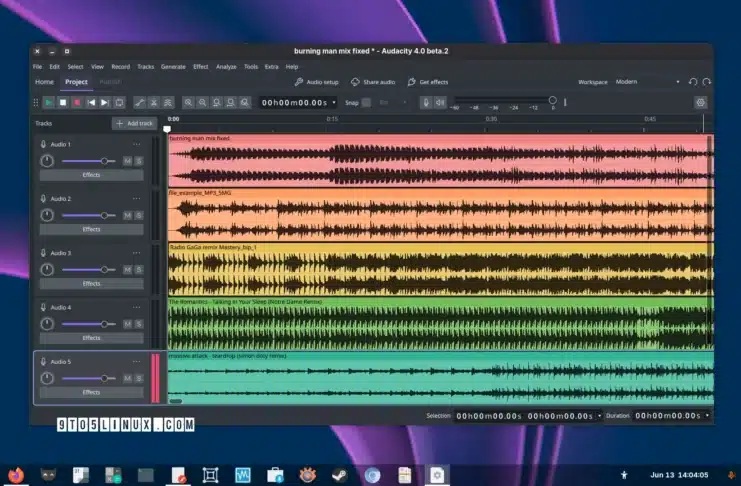Image resolution: width=741 pixels, height=486 pixels.
Task: Open the Selection time format dropdown arrow
Action: click(599, 416)
